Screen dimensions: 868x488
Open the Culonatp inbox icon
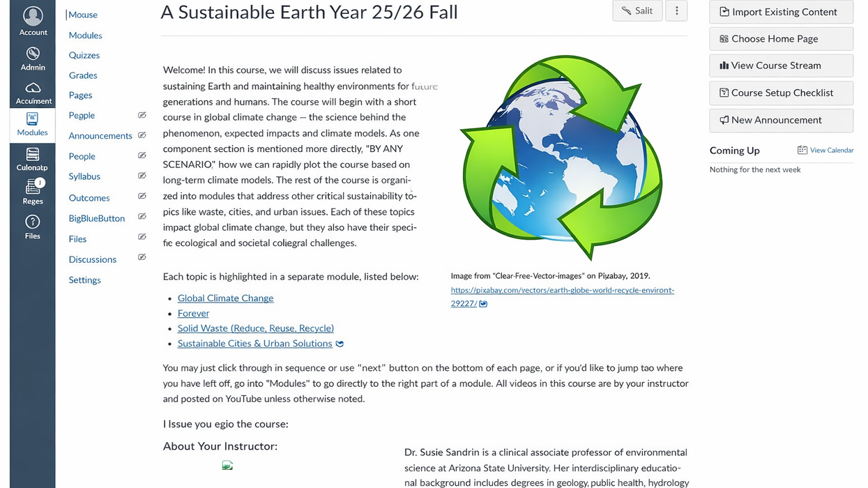[32, 155]
